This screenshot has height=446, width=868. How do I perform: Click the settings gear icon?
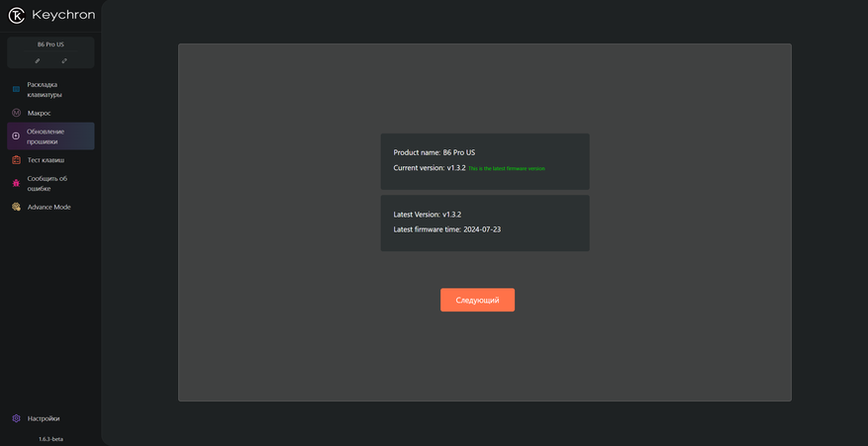[x=16, y=418]
